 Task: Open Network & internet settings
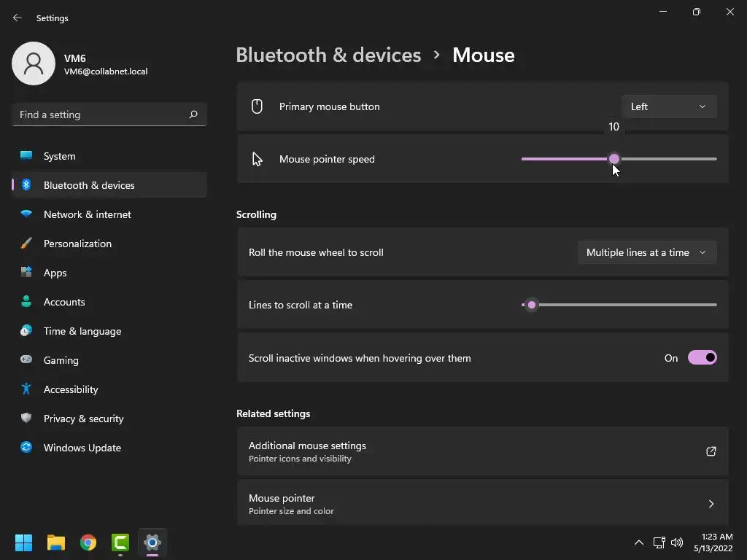click(x=87, y=214)
